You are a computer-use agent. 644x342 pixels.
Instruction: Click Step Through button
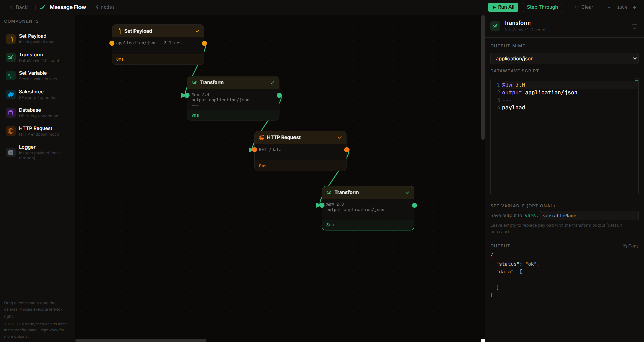tap(542, 7)
